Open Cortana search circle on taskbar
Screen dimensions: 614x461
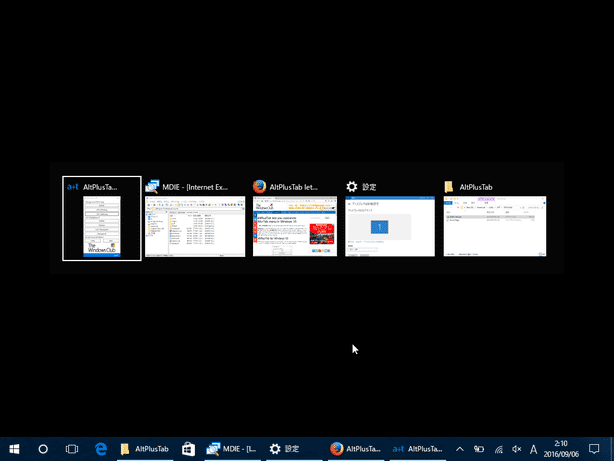tap(43, 449)
